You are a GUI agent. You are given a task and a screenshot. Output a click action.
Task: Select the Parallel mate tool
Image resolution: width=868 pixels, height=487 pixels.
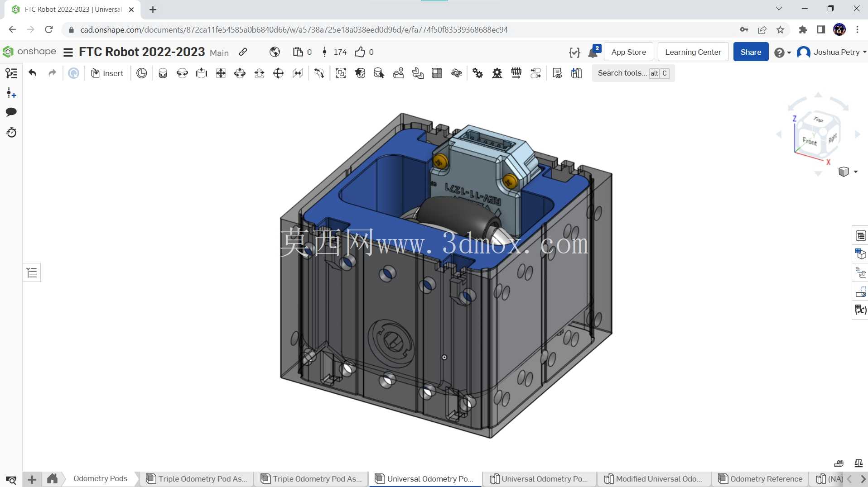[x=298, y=73]
